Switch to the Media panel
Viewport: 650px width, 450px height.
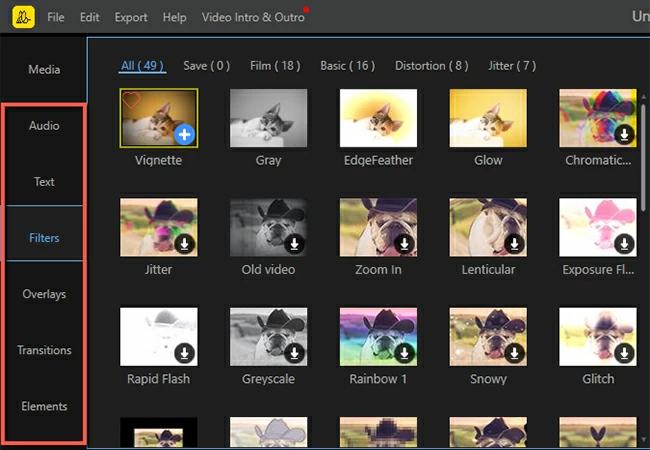coord(44,69)
